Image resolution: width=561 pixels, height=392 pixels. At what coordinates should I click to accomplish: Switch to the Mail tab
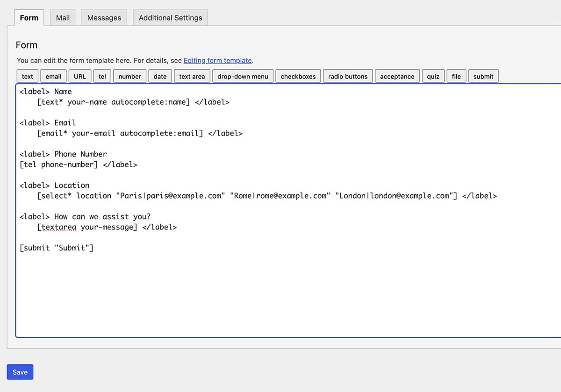63,18
